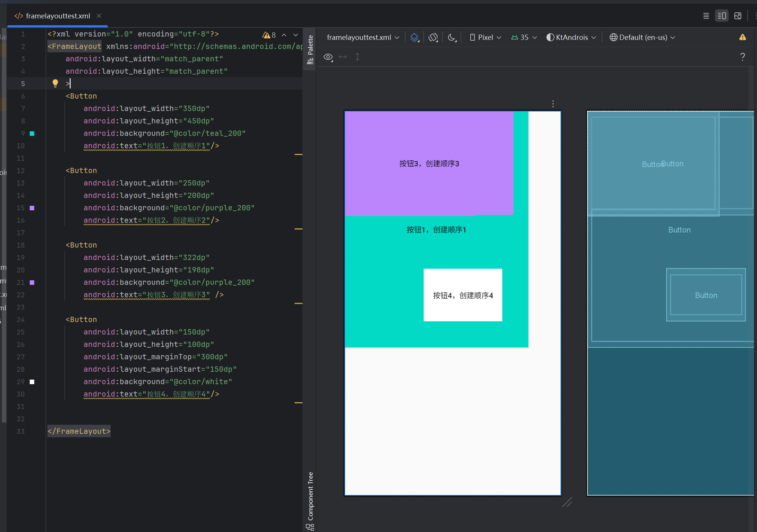Open KtAndrois theme dropdown
This screenshot has height=532, width=757.
(571, 37)
